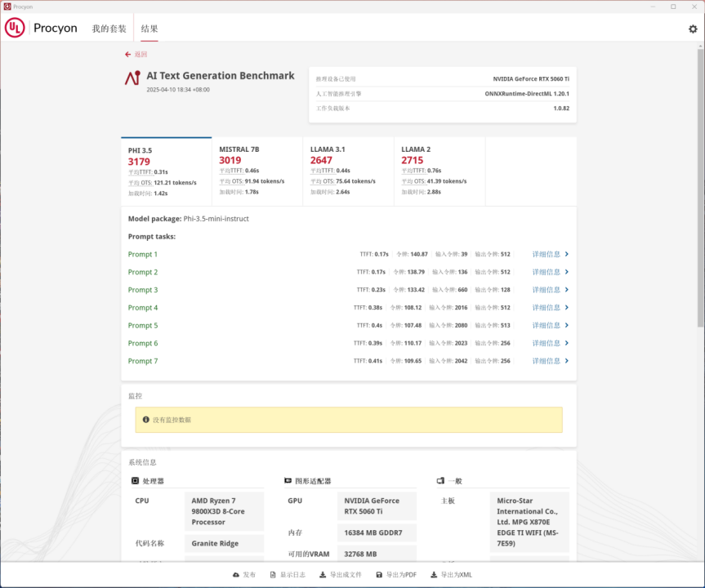Viewport: 705px width, 588px height.
Task: Click the publish cloud icon
Action: point(236,575)
